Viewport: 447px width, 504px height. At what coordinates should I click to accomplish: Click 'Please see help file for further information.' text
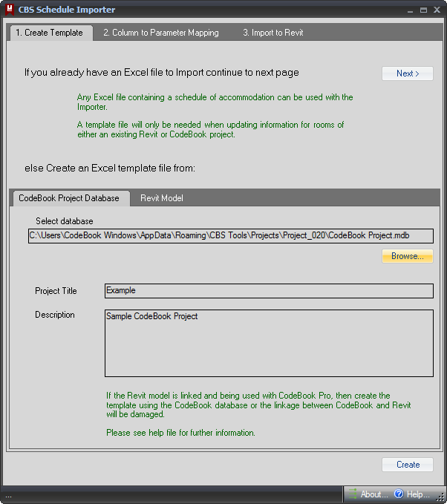click(180, 433)
